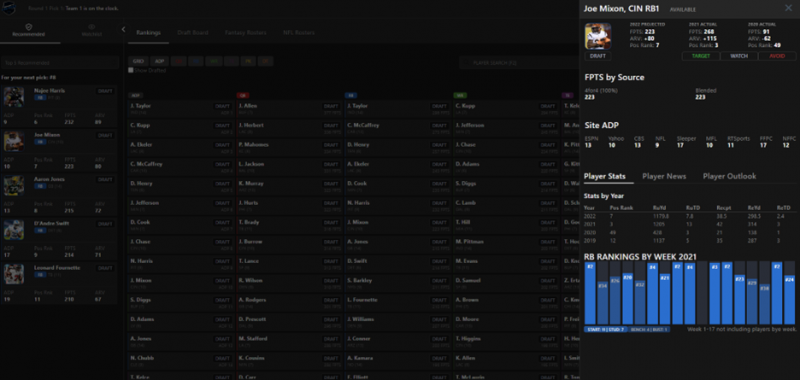
Task: Draft D'Andre Swift from recommended list
Action: coord(105,224)
